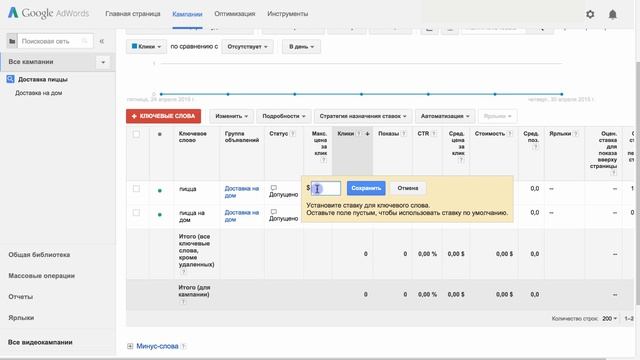640x360 pixels.
Task: Click help icon next to CTR header
Action: point(433,134)
